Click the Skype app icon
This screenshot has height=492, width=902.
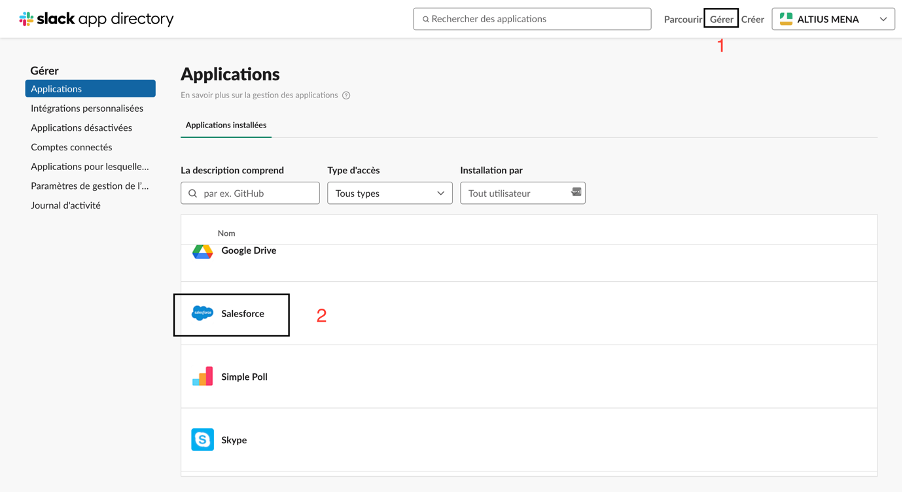coord(202,440)
